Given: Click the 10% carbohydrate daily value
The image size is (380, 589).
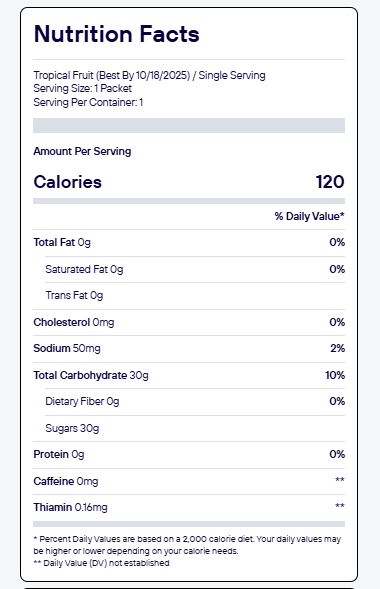Looking at the screenshot, I should [x=335, y=375].
